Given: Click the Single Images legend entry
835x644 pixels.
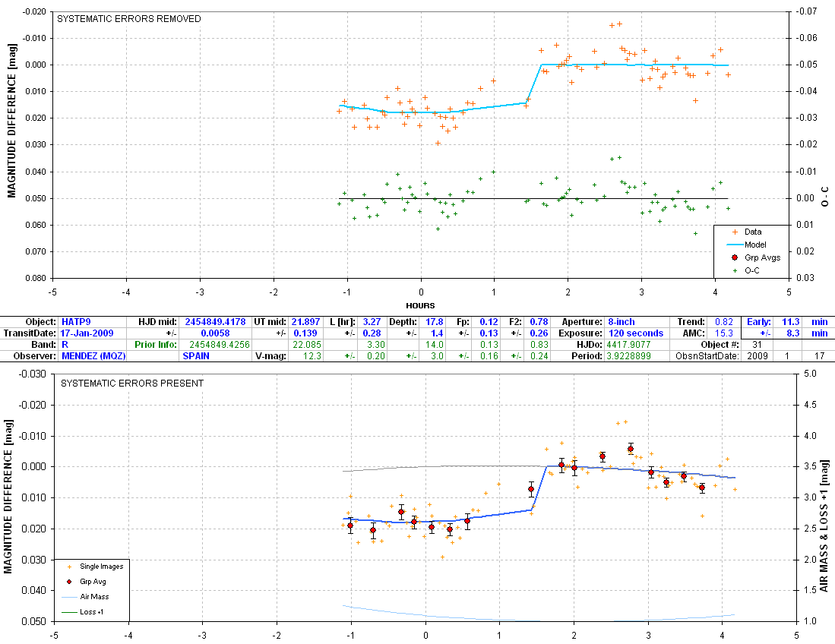Looking at the screenshot, I should click(95, 567).
